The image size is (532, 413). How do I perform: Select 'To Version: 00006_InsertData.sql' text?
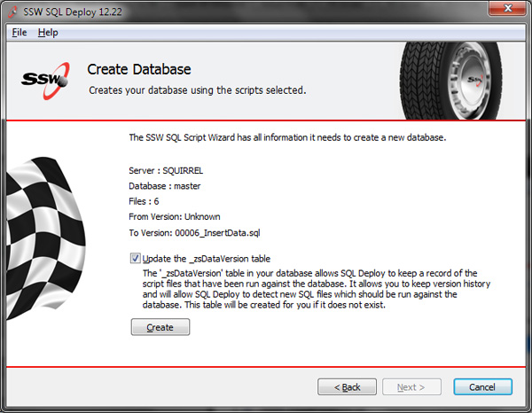tap(194, 233)
